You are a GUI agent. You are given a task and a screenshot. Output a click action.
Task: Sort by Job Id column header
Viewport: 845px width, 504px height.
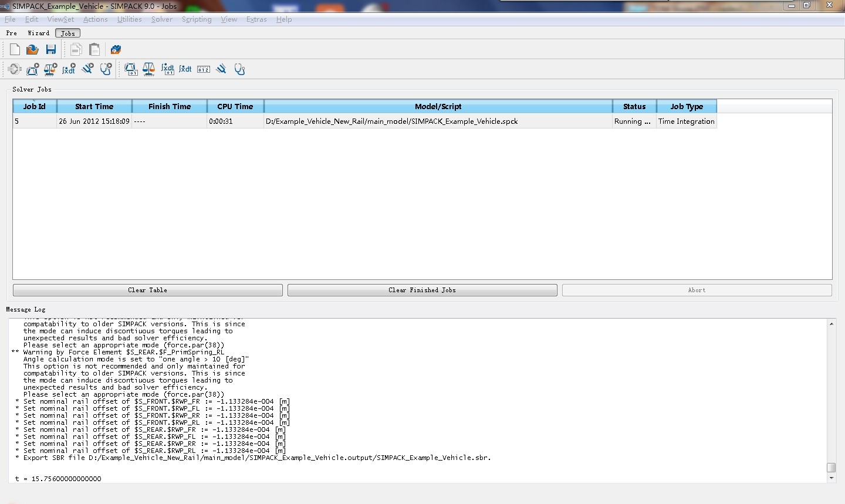click(x=35, y=106)
